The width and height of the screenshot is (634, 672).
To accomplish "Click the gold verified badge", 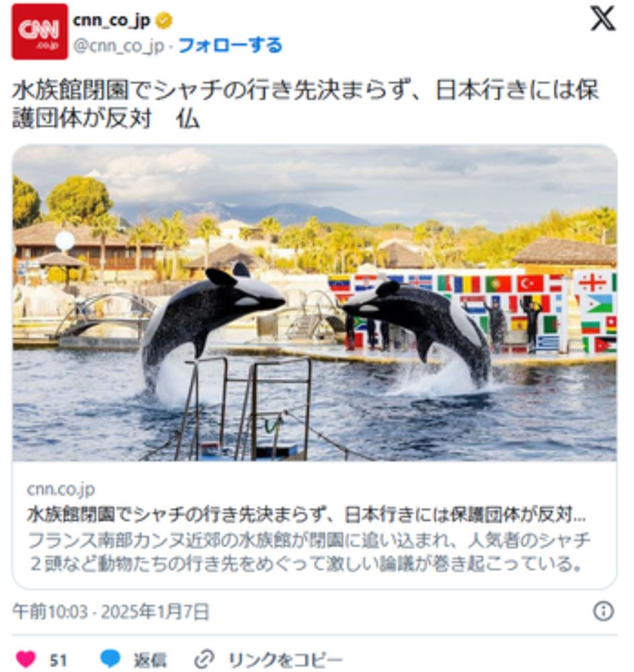I will [x=164, y=21].
